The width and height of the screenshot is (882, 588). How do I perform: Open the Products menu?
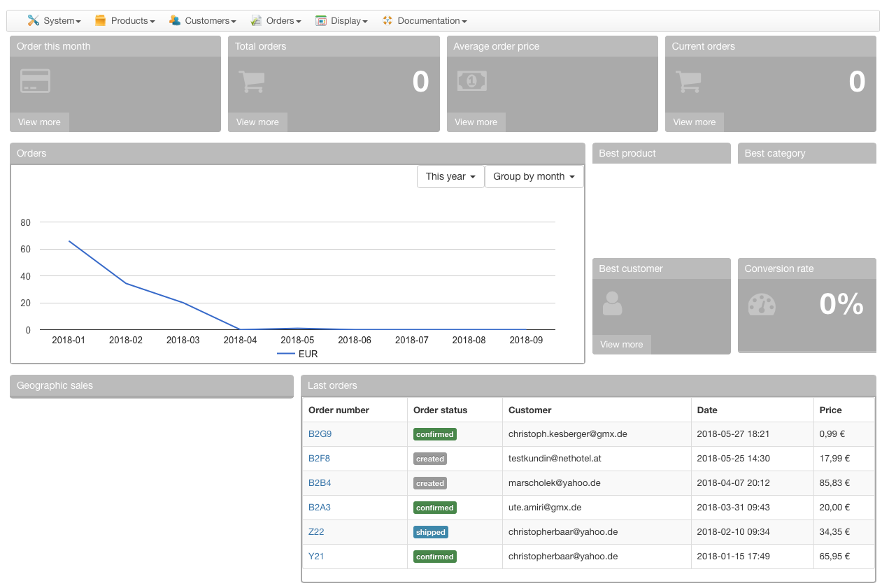click(x=125, y=20)
